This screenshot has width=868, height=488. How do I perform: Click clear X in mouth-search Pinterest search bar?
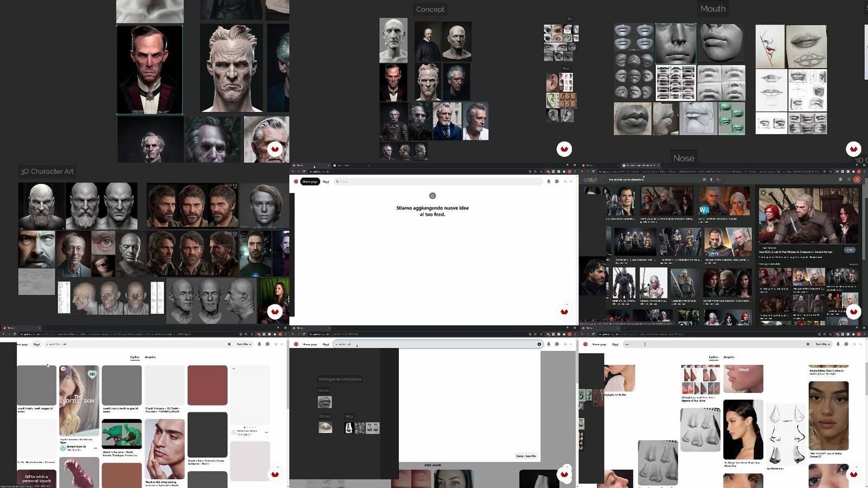229,344
